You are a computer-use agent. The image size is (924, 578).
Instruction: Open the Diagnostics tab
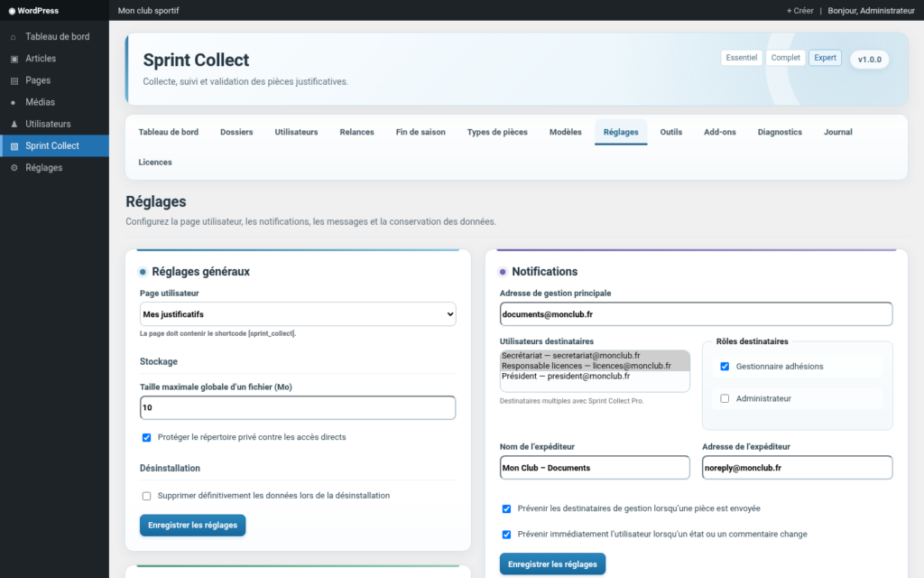point(780,132)
